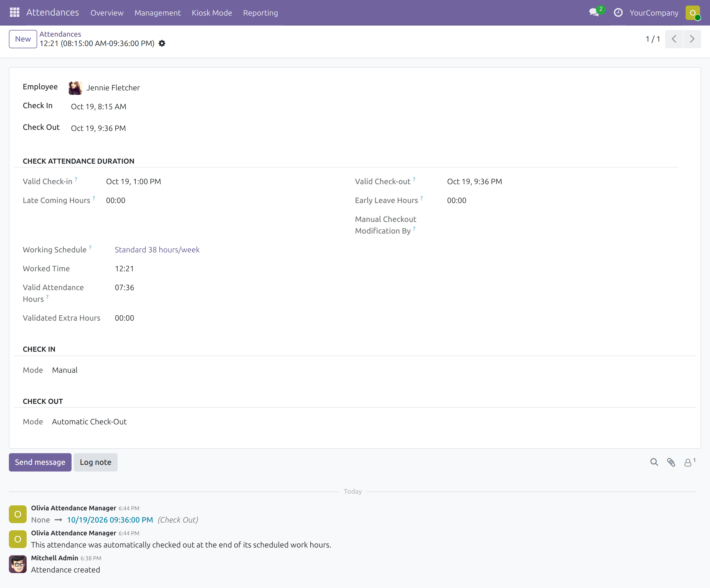Viewport: 710px width, 588px height.
Task: Click the gear actions icon beside record title
Action: pos(162,43)
